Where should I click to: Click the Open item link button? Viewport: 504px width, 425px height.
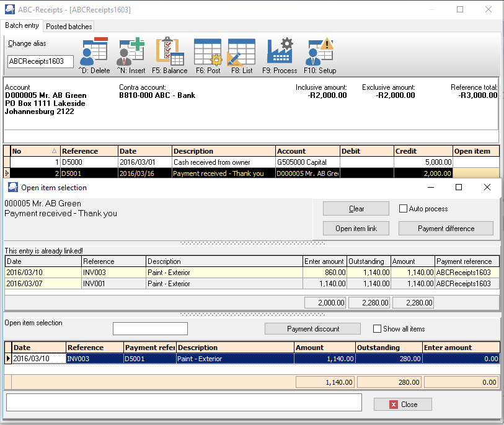356,229
